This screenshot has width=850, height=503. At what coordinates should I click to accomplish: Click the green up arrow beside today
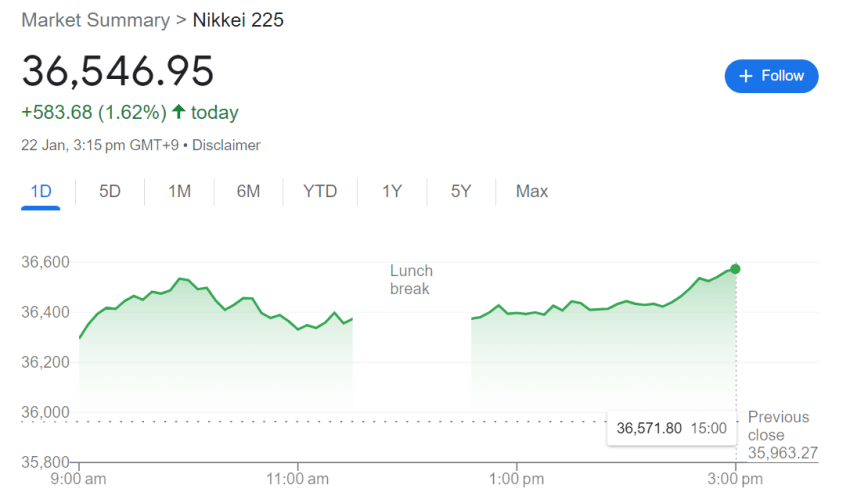tap(179, 112)
